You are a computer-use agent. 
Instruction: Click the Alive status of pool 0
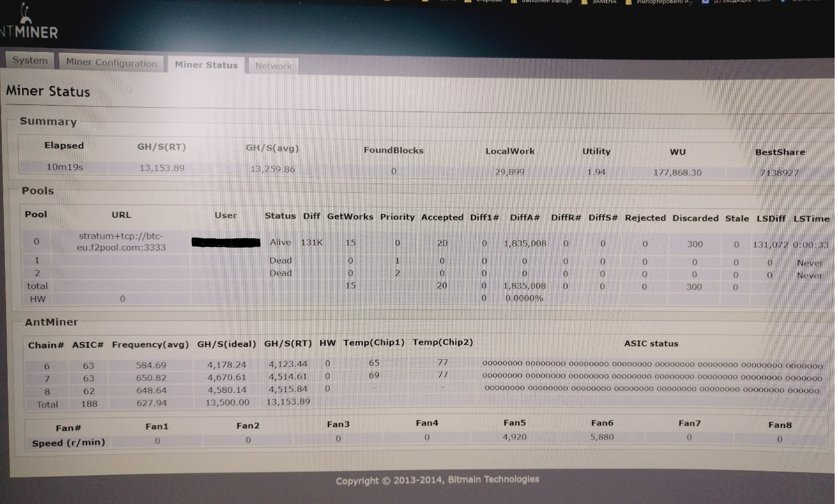[x=280, y=242]
